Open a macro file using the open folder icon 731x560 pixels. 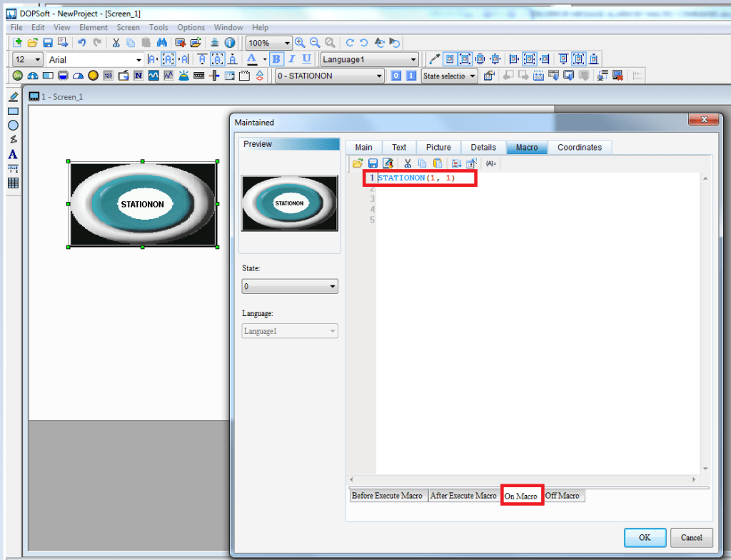(x=357, y=163)
